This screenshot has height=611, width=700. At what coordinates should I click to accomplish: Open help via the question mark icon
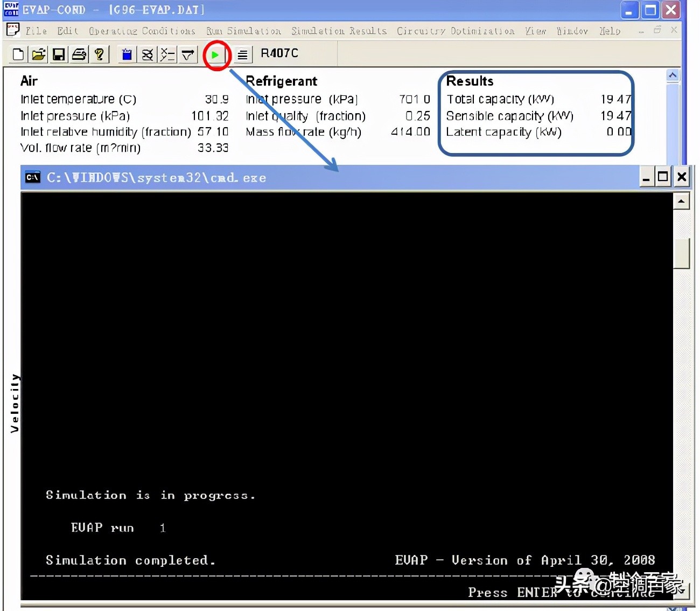(99, 54)
